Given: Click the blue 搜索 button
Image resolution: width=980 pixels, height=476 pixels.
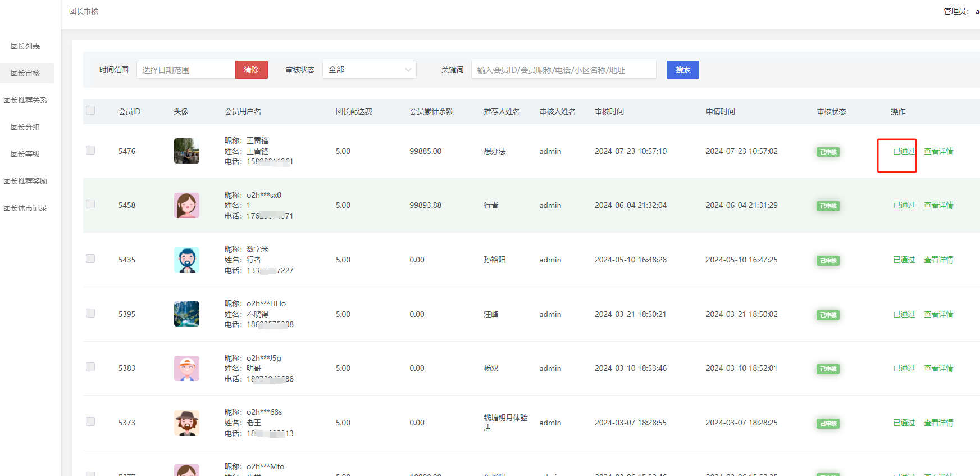Looking at the screenshot, I should 682,70.
